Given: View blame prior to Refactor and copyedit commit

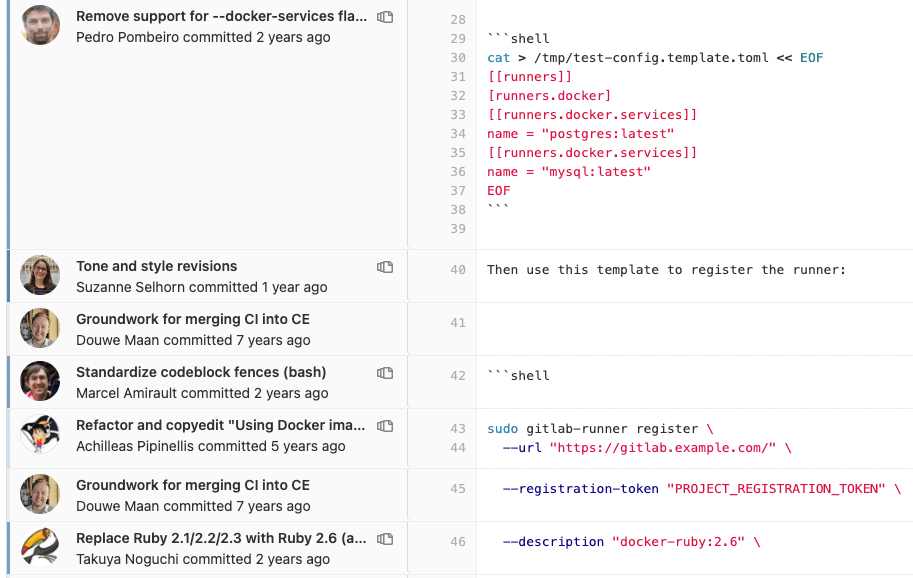Looking at the screenshot, I should 385,426.
